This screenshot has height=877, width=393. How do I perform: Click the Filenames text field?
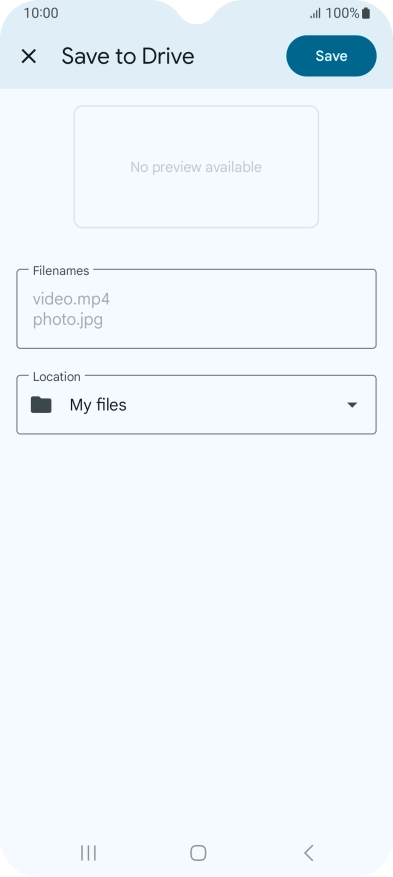(196, 309)
